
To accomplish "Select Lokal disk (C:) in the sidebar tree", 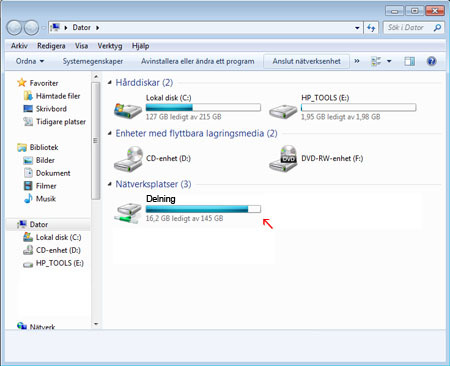I will pos(58,237).
